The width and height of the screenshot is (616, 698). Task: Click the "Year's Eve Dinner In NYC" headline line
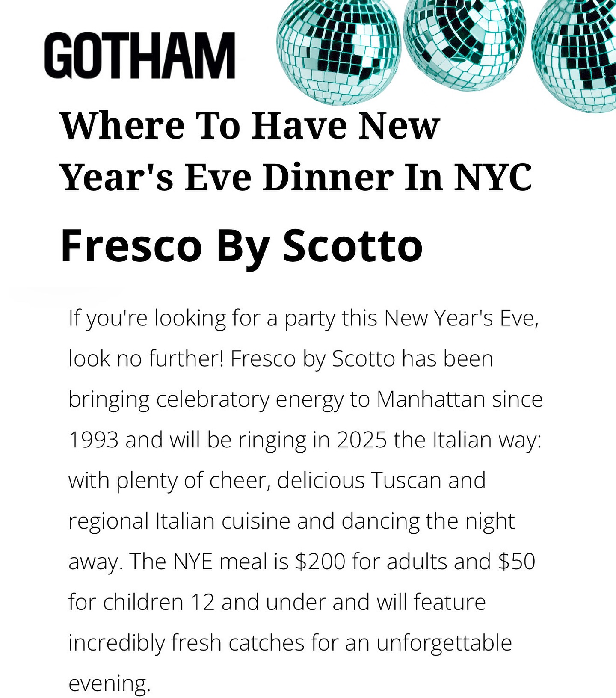point(296,177)
